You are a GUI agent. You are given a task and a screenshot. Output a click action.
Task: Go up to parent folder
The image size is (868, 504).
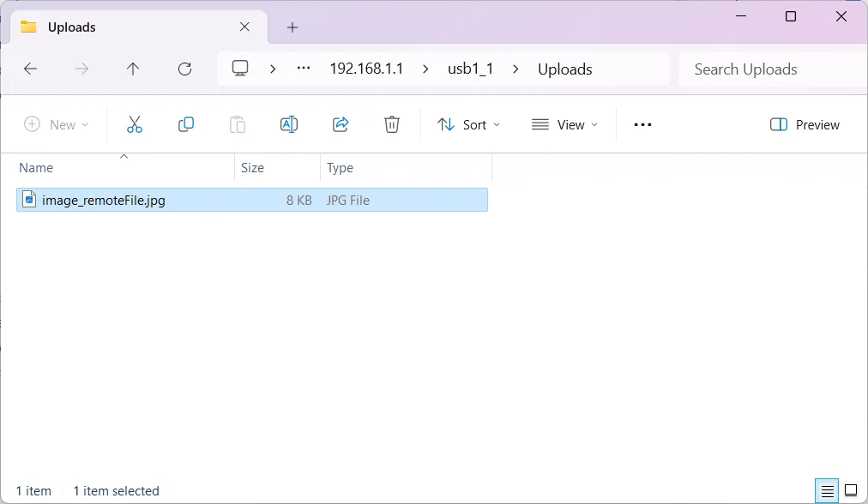pos(133,69)
